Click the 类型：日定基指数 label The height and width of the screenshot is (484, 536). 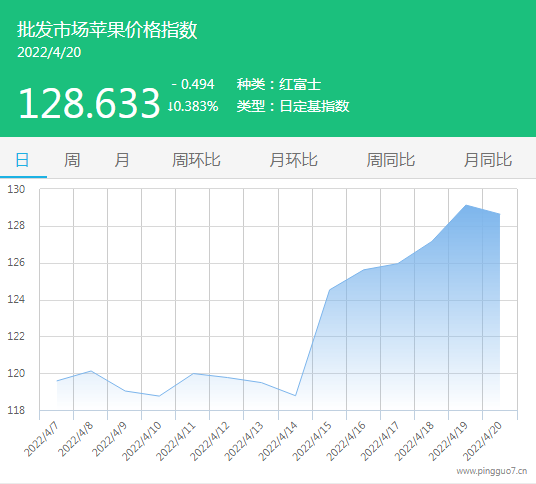(x=293, y=106)
